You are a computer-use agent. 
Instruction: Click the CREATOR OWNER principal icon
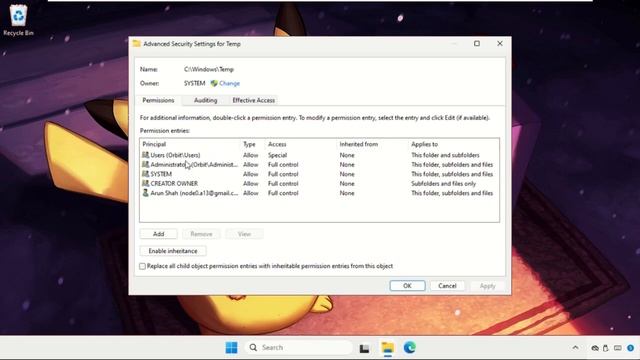[x=145, y=183]
